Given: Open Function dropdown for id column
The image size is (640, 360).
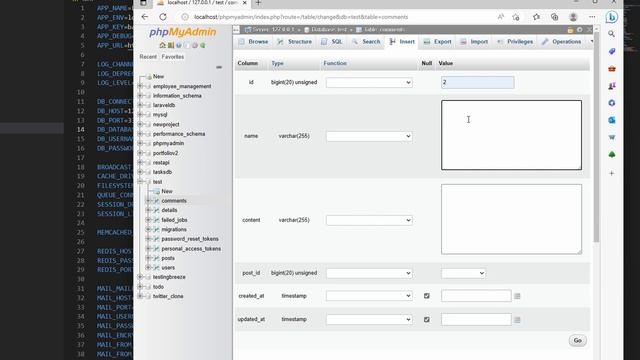Looking at the screenshot, I should pyautogui.click(x=369, y=82).
